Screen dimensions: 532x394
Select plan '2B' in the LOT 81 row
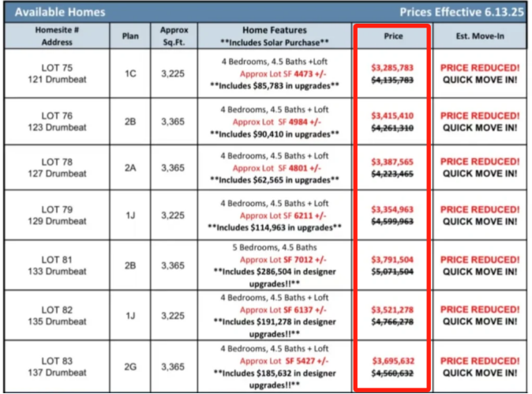[130, 265]
